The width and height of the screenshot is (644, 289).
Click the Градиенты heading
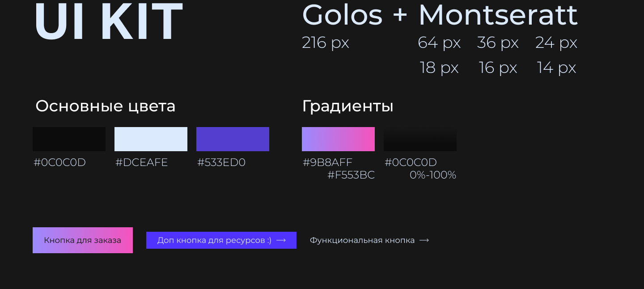(x=347, y=106)
